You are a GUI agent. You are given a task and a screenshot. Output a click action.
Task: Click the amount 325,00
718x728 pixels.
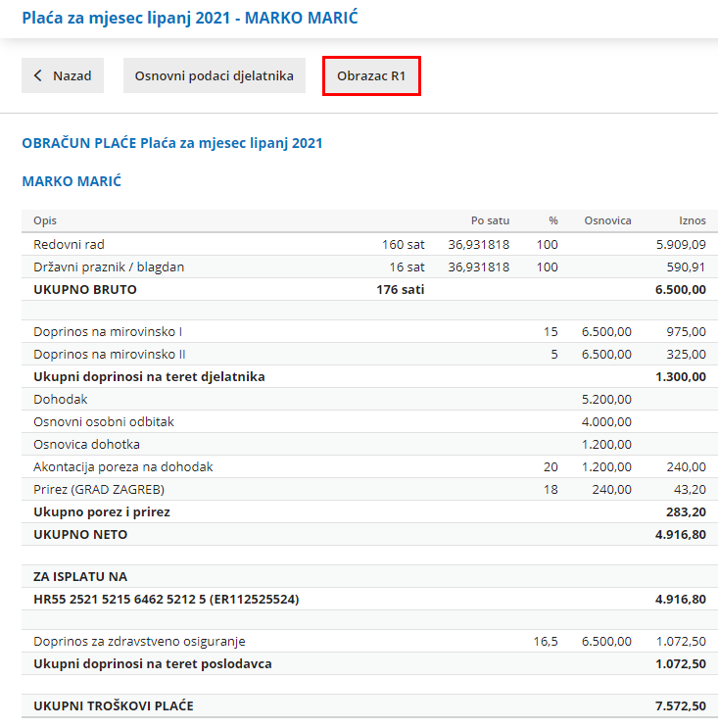pyautogui.click(x=686, y=355)
